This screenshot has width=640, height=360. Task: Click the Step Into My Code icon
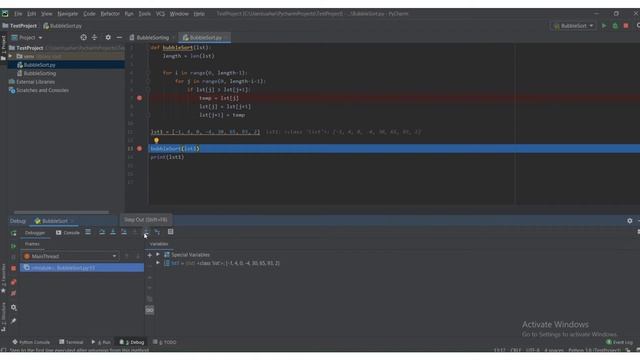pos(124,232)
